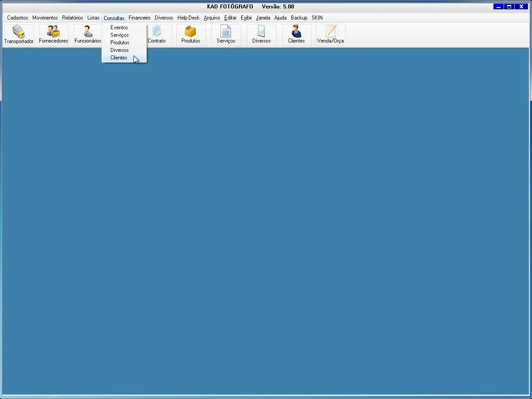Open the Relatórios menu
Viewport: 532px width, 399px height.
(x=72, y=18)
